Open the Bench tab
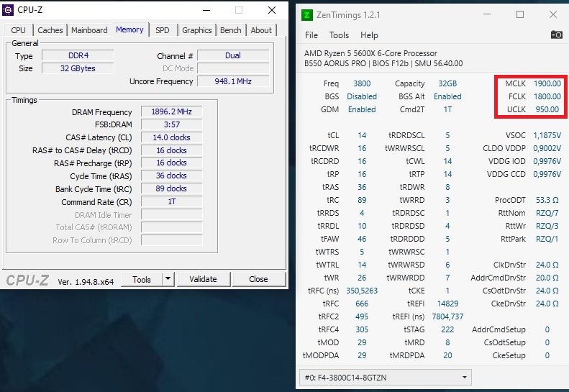569x392 pixels. [230, 30]
